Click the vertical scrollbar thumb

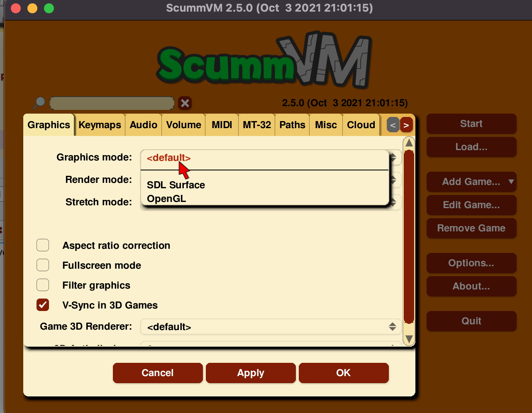point(409,237)
